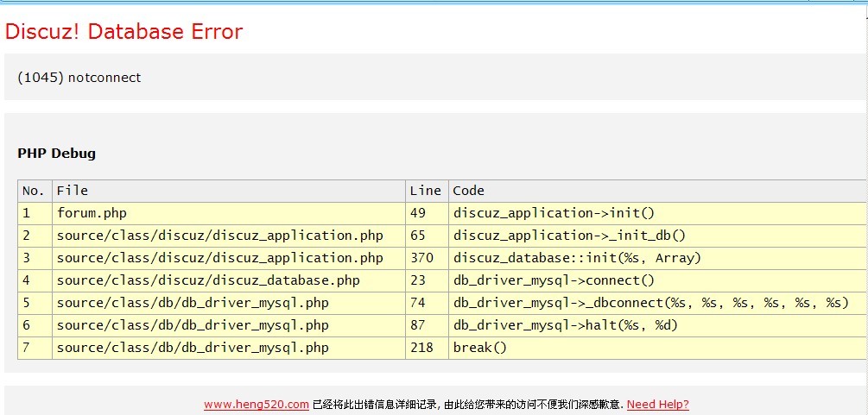Click discuz_application.php file cell in row 2

tap(229, 236)
